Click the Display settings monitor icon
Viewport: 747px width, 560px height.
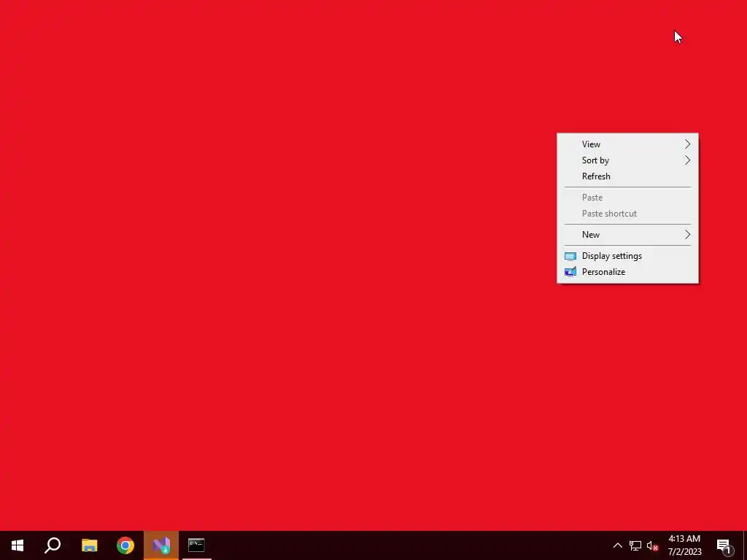pyautogui.click(x=570, y=256)
